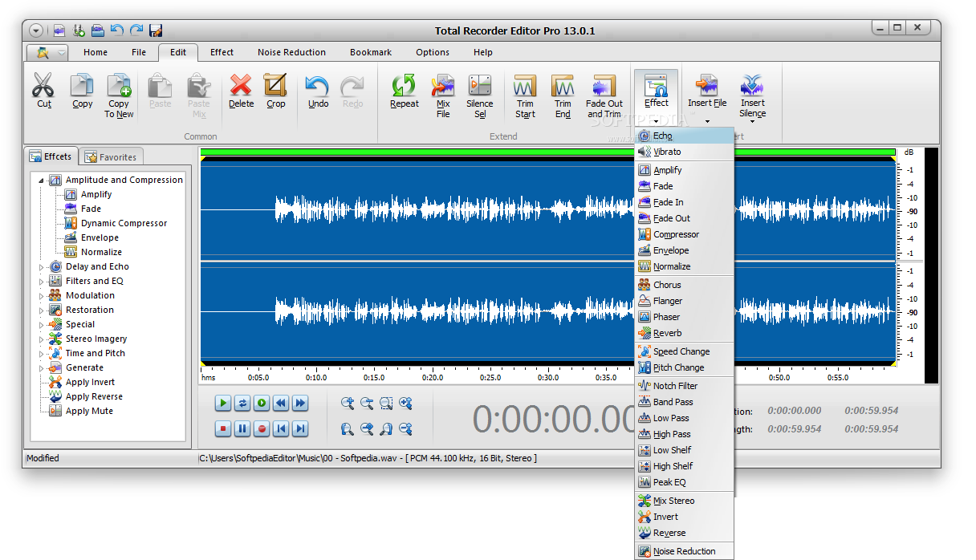Click the red Record circle button
The height and width of the screenshot is (560, 976).
pyautogui.click(x=262, y=429)
